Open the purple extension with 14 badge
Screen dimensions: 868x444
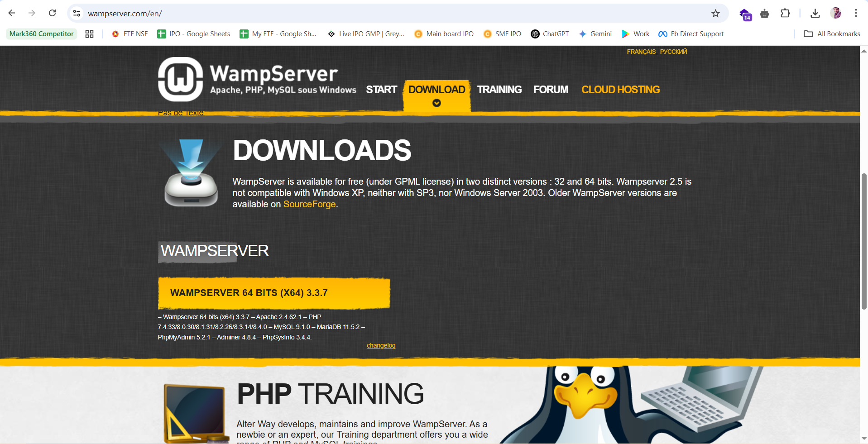pyautogui.click(x=745, y=14)
